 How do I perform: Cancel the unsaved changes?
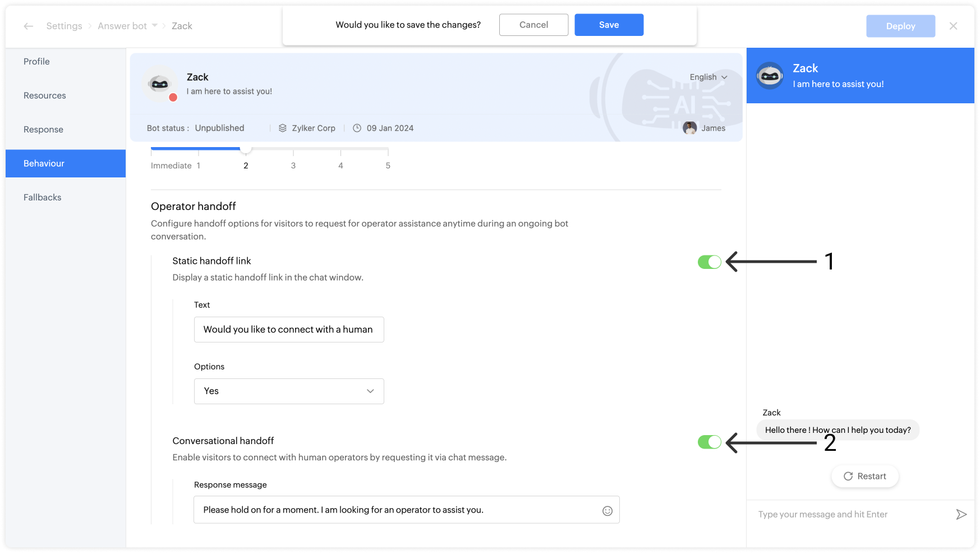coord(533,25)
